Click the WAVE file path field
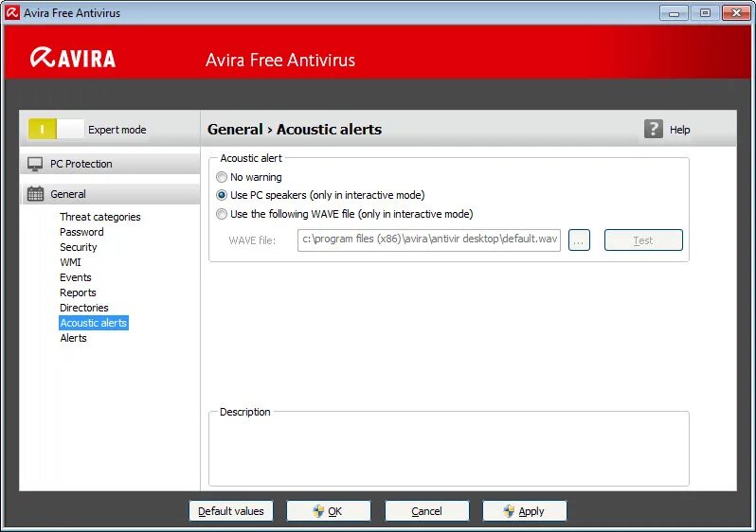The width and height of the screenshot is (756, 532). tap(429, 240)
